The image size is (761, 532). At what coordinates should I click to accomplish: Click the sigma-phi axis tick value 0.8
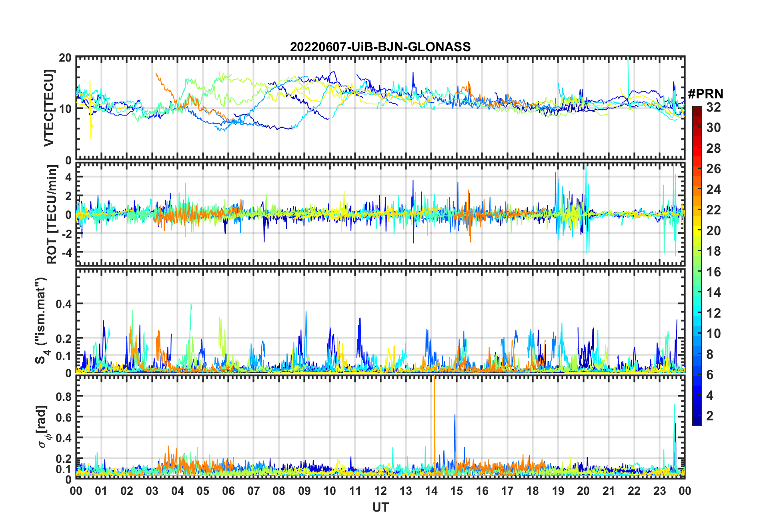64,396
